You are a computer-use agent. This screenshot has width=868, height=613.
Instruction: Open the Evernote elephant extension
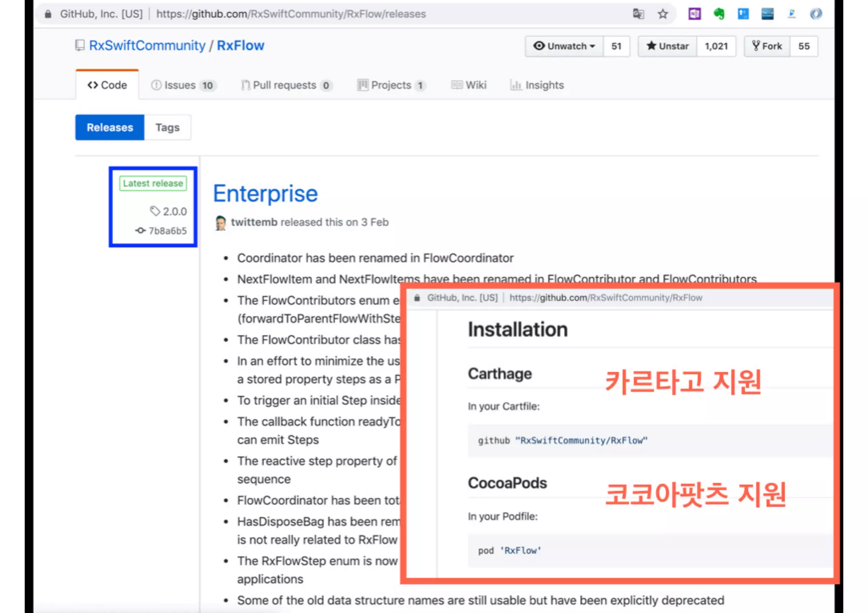tap(719, 14)
